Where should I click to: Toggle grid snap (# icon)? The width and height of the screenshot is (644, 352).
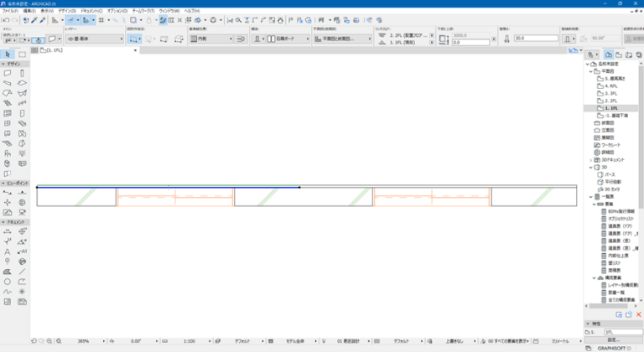point(101,20)
